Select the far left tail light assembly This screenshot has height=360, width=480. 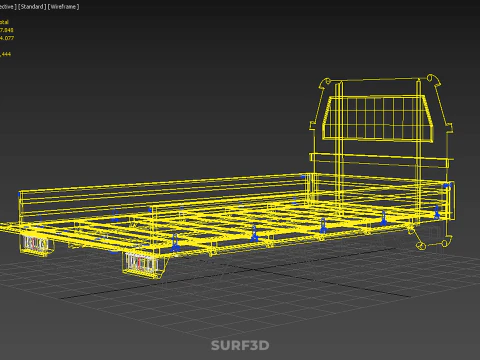[x=37, y=245]
